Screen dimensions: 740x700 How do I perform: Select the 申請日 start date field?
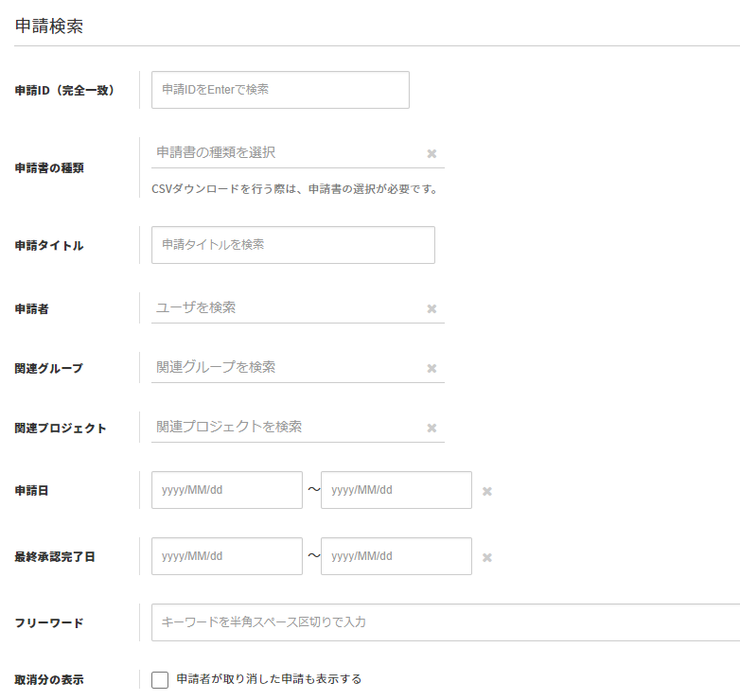pyautogui.click(x=226, y=490)
